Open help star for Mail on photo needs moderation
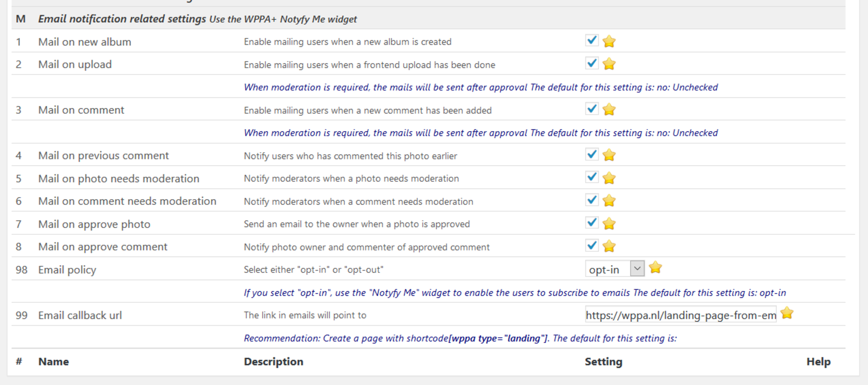This screenshot has width=868, height=385. (609, 178)
